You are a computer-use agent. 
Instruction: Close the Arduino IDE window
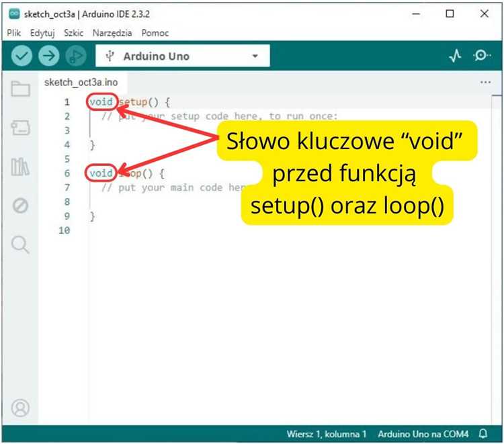click(485, 14)
